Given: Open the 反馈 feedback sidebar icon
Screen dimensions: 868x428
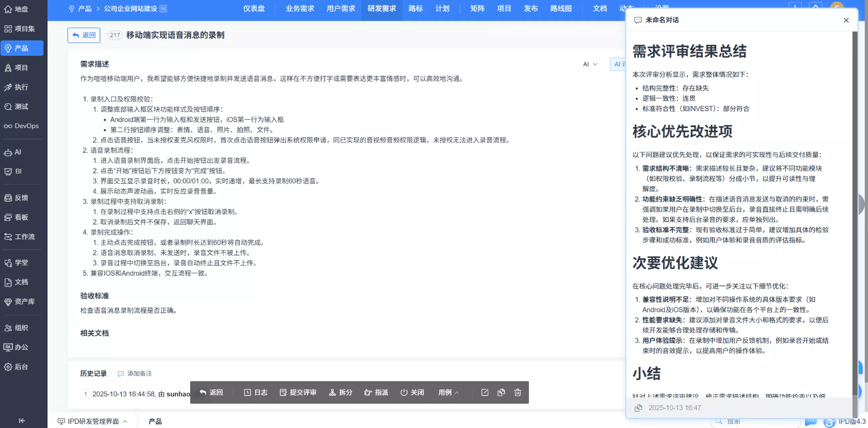Looking at the screenshot, I should coord(19,198).
